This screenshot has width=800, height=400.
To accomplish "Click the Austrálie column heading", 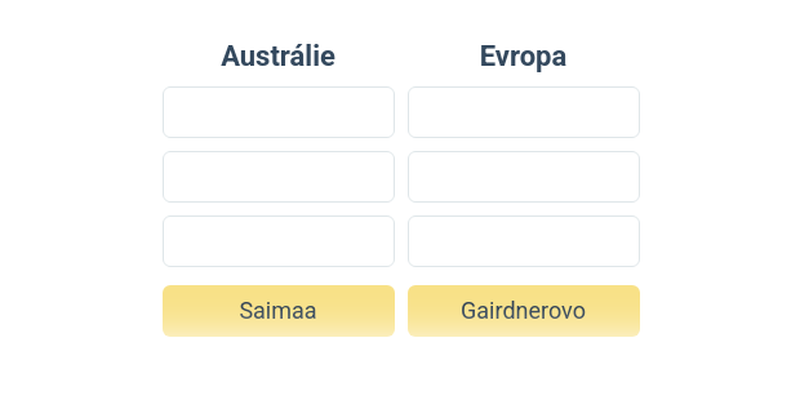I will coord(278,56).
